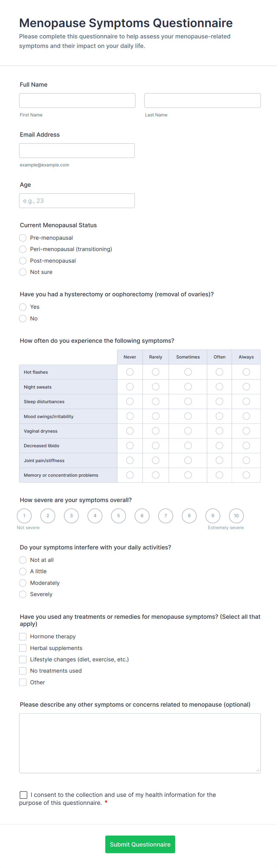
Task: Click the Last Name input field
Action: point(202,100)
